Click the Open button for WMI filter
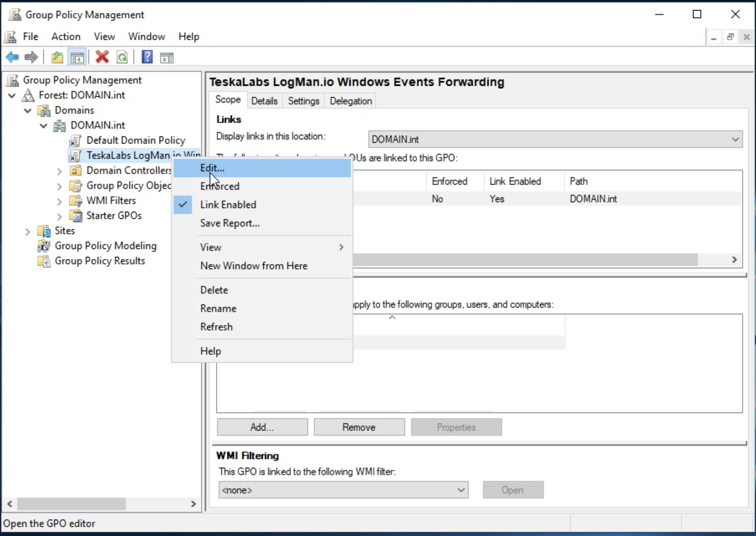The width and height of the screenshot is (756, 536). 513,490
